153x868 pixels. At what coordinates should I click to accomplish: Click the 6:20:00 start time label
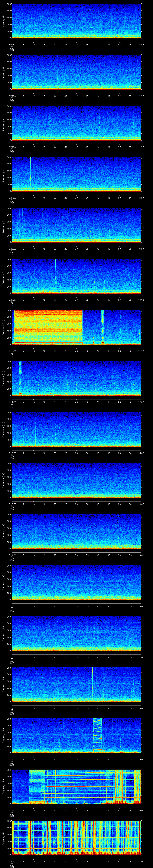[x=12, y=861]
